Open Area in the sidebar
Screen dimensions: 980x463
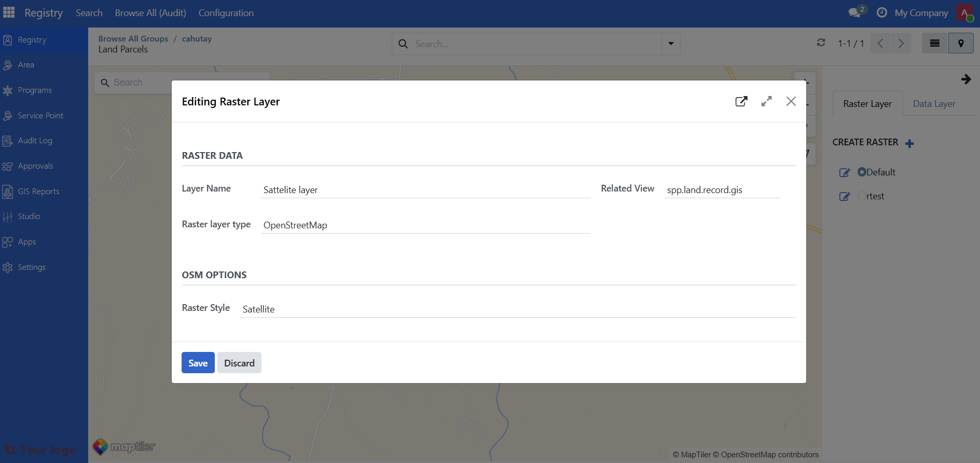point(44,65)
